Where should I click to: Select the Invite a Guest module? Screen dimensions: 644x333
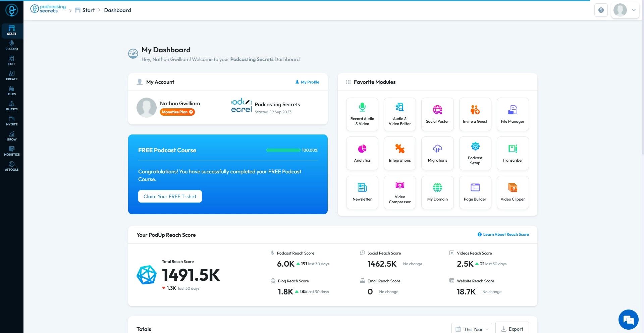[475, 114]
